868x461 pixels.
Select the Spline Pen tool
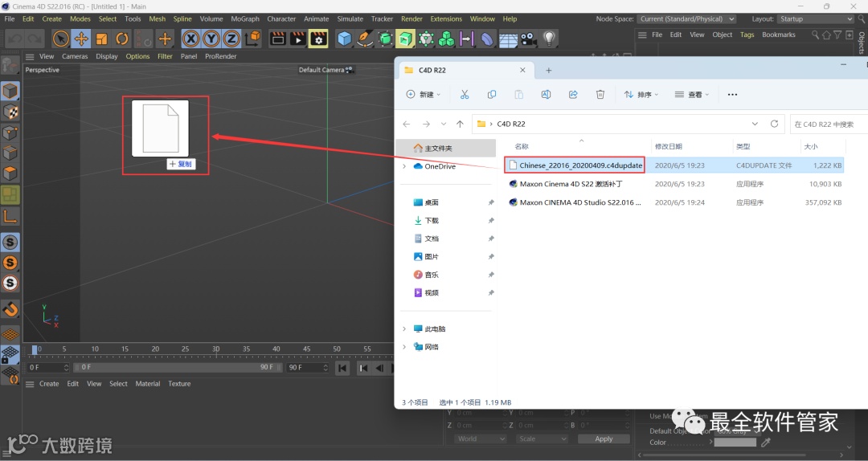click(365, 39)
